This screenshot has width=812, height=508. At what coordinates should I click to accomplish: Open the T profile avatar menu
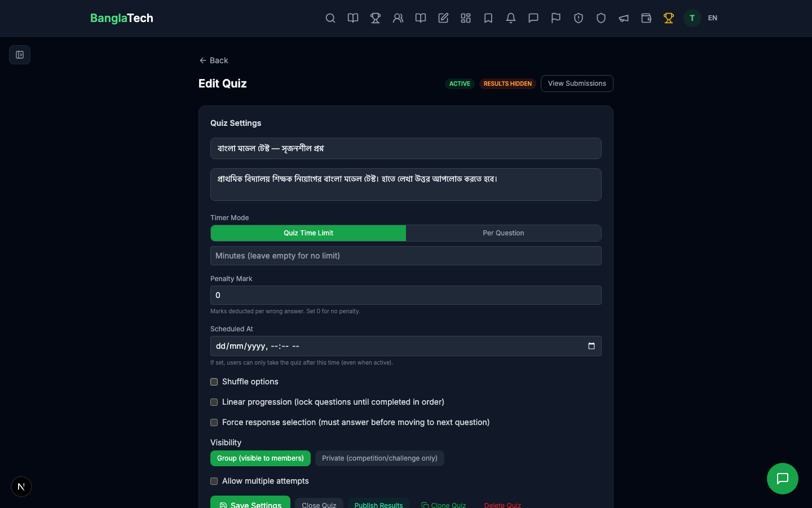(692, 18)
